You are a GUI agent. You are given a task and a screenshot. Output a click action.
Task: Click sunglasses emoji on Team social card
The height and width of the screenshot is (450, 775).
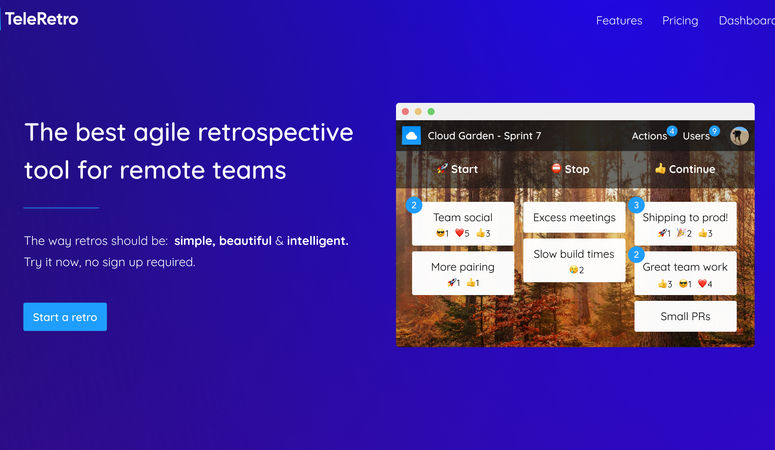[x=442, y=233]
